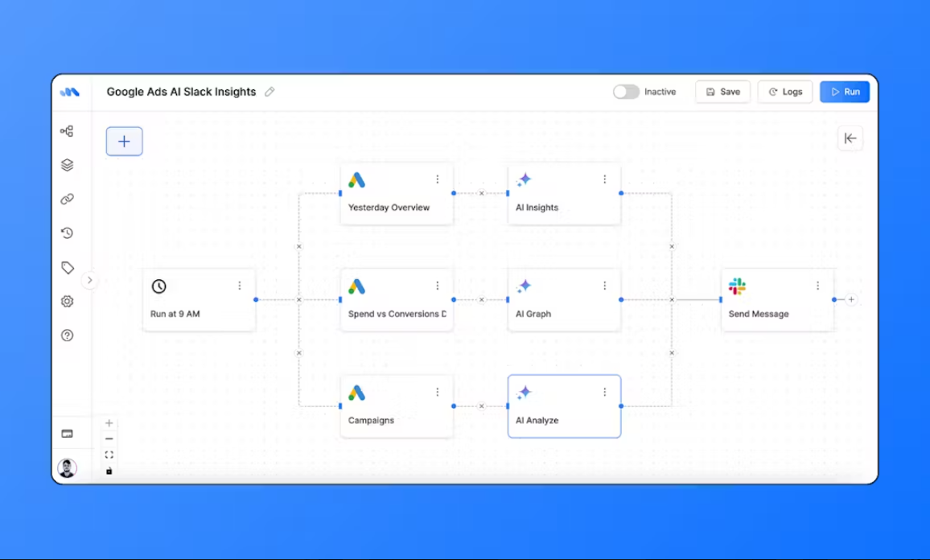
Task: Open AI Insights node options menu
Action: point(604,179)
